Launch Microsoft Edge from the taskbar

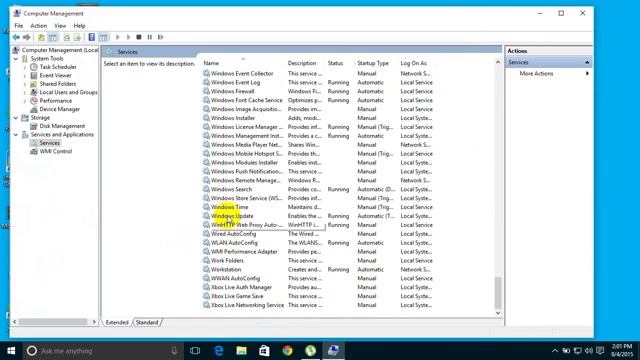click(x=219, y=351)
